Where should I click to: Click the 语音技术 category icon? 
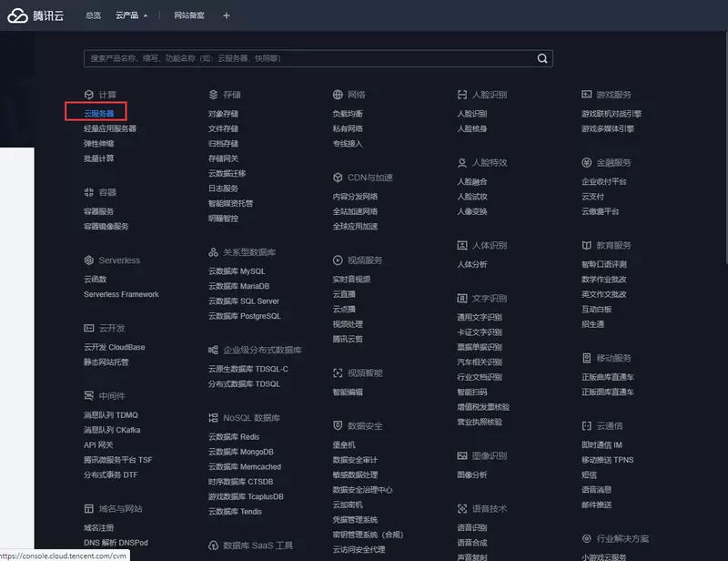(462, 509)
